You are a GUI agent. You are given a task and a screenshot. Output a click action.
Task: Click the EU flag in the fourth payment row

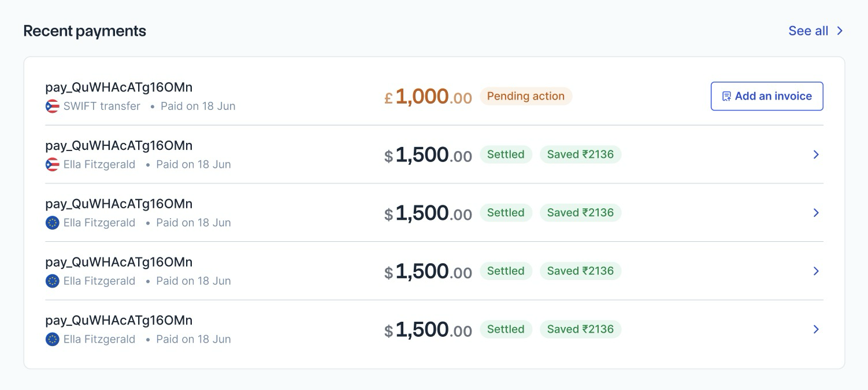coord(53,281)
